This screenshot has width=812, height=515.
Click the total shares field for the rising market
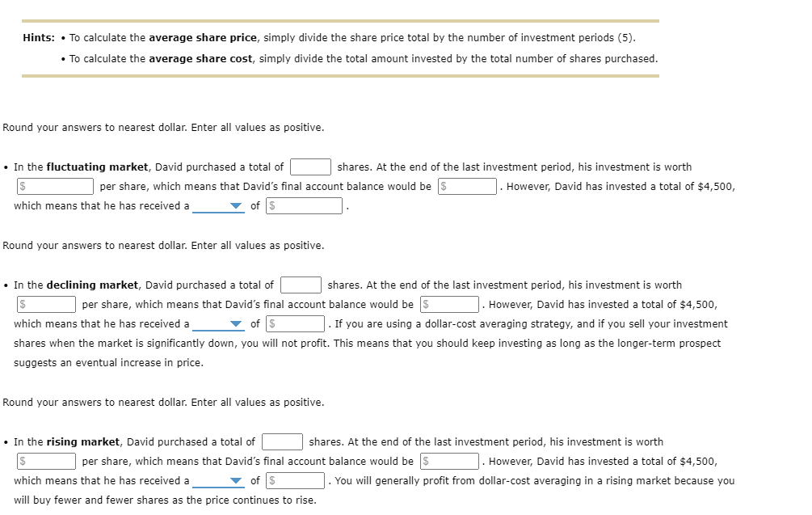[281, 441]
